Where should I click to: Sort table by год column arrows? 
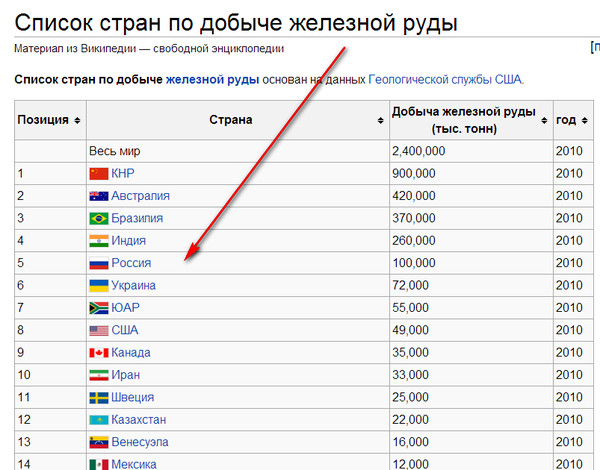click(x=585, y=121)
